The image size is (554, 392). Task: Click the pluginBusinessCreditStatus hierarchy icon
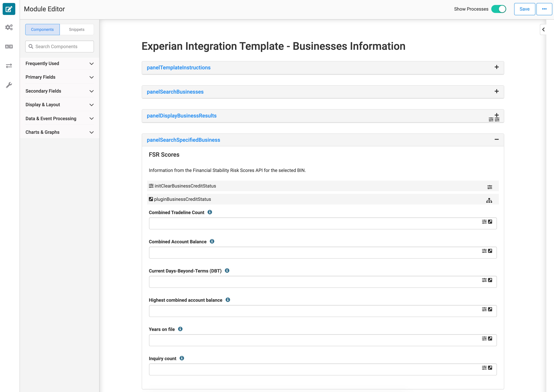point(489,200)
